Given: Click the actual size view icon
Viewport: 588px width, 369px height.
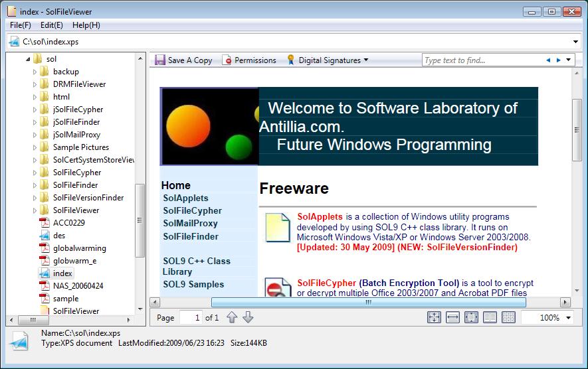Looking at the screenshot, I should 434,317.
